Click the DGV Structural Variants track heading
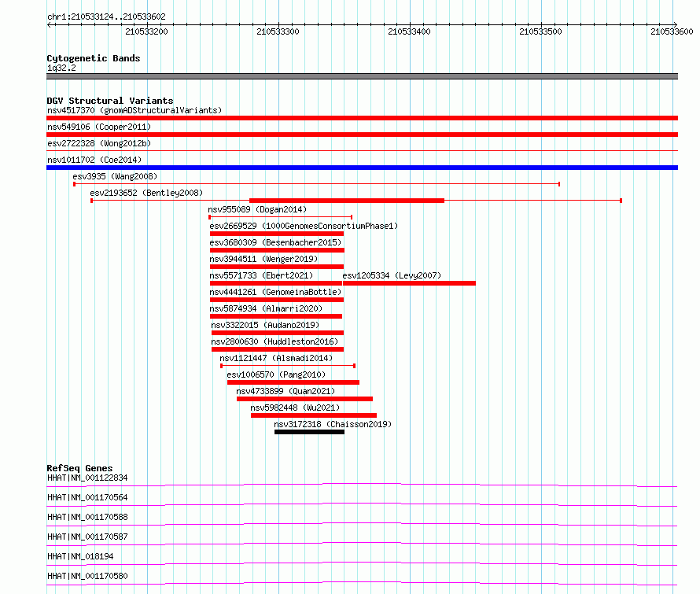 pyautogui.click(x=110, y=101)
